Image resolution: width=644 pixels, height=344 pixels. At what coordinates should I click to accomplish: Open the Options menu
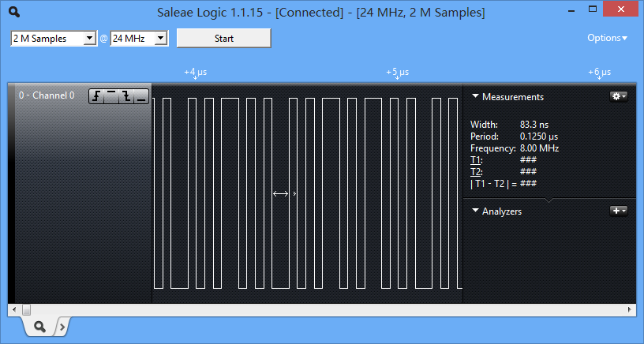click(607, 38)
